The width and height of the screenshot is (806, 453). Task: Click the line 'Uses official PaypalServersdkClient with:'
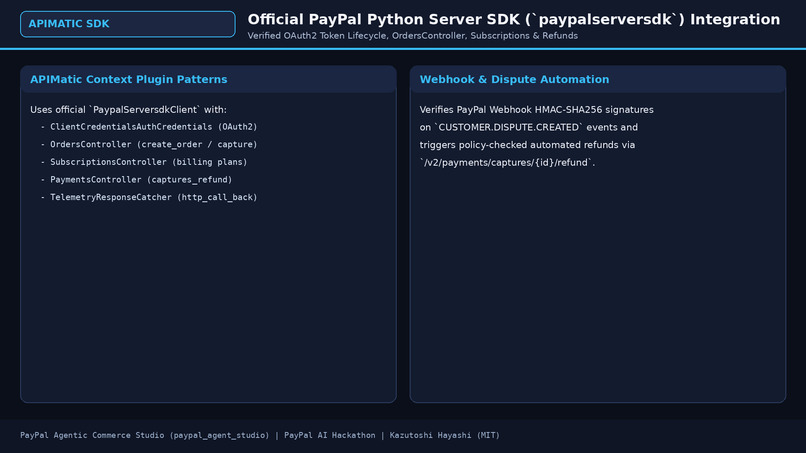tap(128, 110)
